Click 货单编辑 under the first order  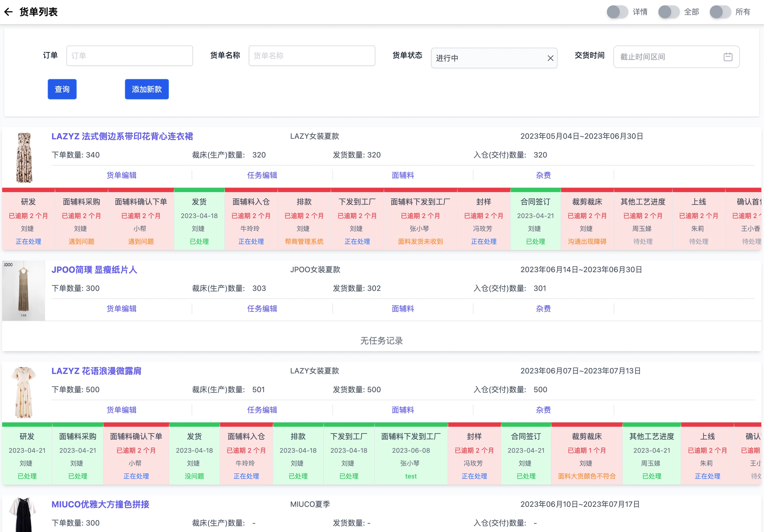[x=121, y=175]
